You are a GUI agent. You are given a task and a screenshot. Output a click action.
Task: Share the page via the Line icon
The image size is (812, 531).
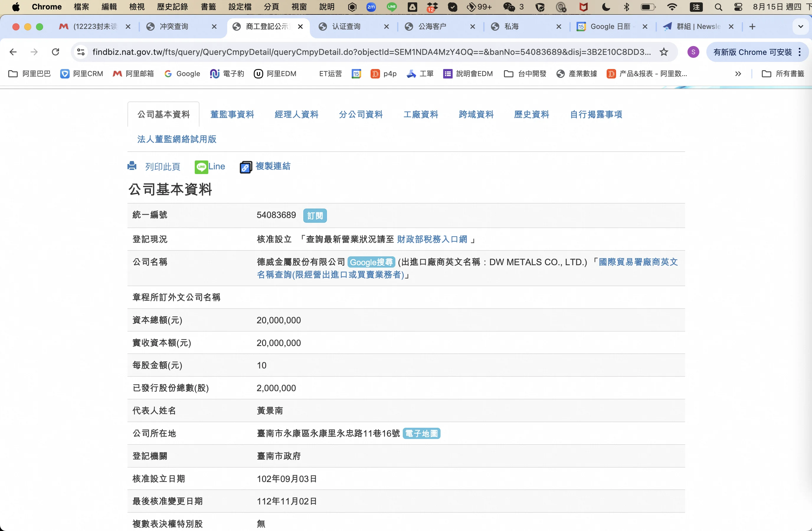(x=201, y=167)
